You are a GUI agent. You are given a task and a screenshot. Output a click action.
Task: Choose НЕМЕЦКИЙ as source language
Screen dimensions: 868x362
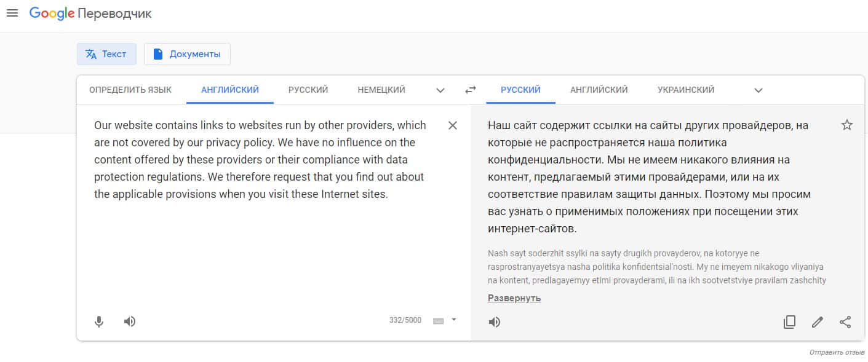381,90
